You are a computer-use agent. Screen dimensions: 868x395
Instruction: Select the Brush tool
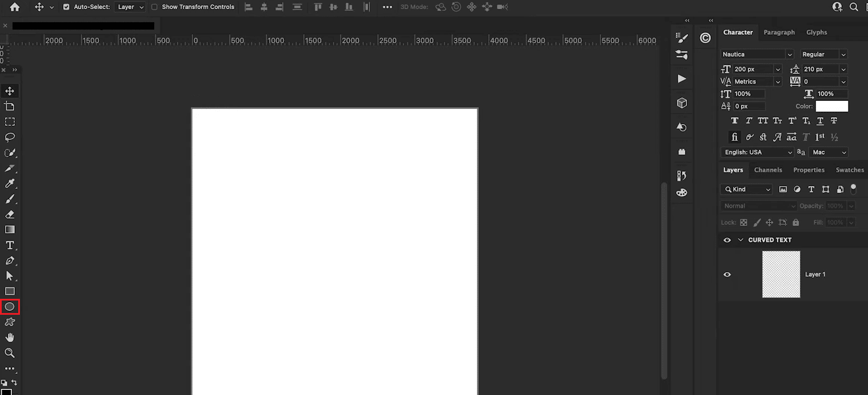pos(10,199)
